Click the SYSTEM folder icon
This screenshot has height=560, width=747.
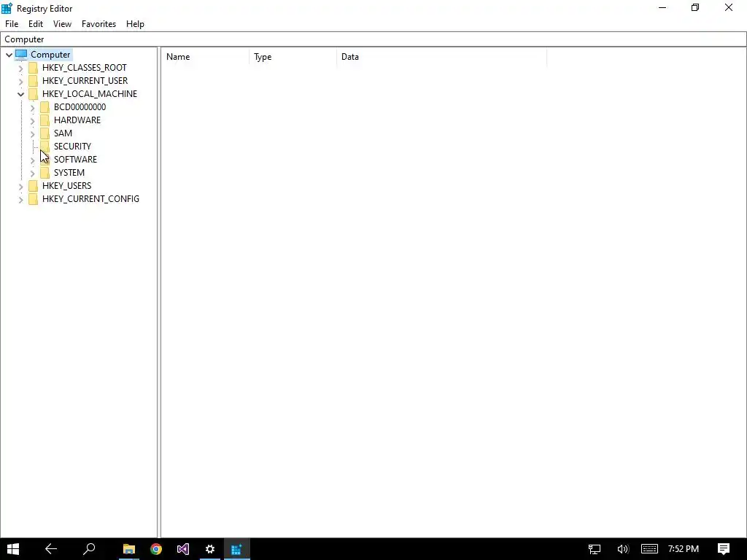(x=44, y=172)
